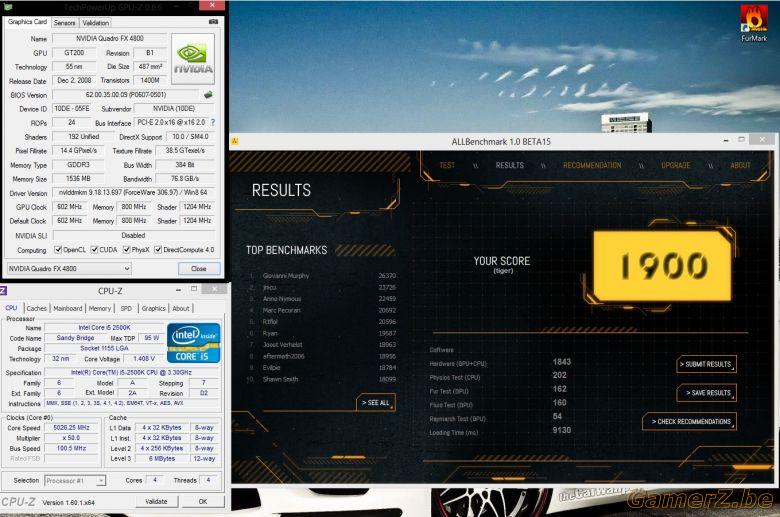Open the CPU-Z Mainboard tab
Viewport: 780px width, 517px height.
pyautogui.click(x=68, y=309)
